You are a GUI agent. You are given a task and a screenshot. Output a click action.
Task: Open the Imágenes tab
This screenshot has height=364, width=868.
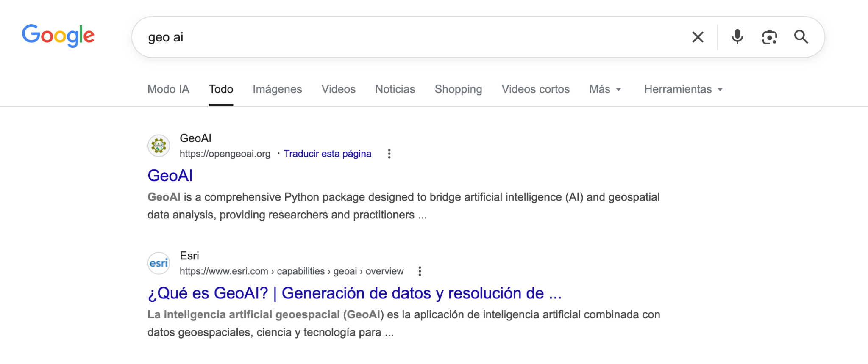[x=277, y=89]
